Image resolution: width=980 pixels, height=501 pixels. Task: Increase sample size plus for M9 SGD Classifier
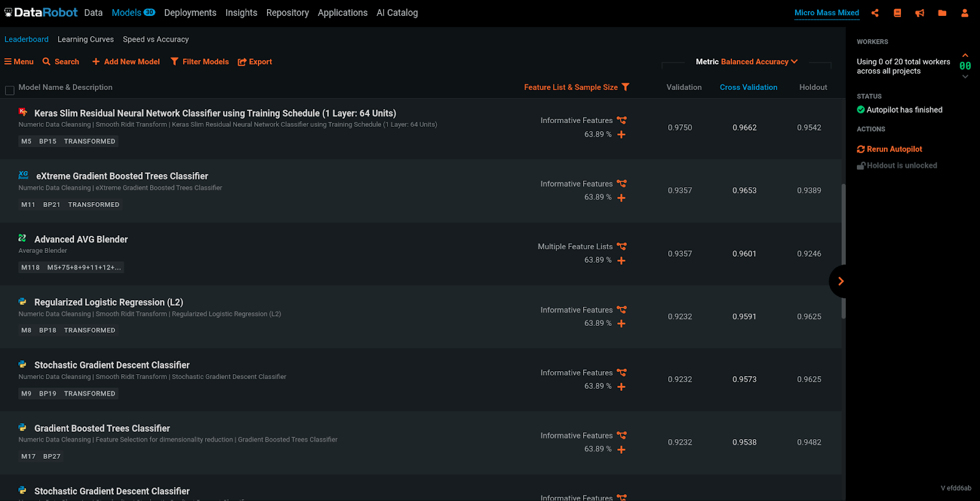pyautogui.click(x=621, y=387)
